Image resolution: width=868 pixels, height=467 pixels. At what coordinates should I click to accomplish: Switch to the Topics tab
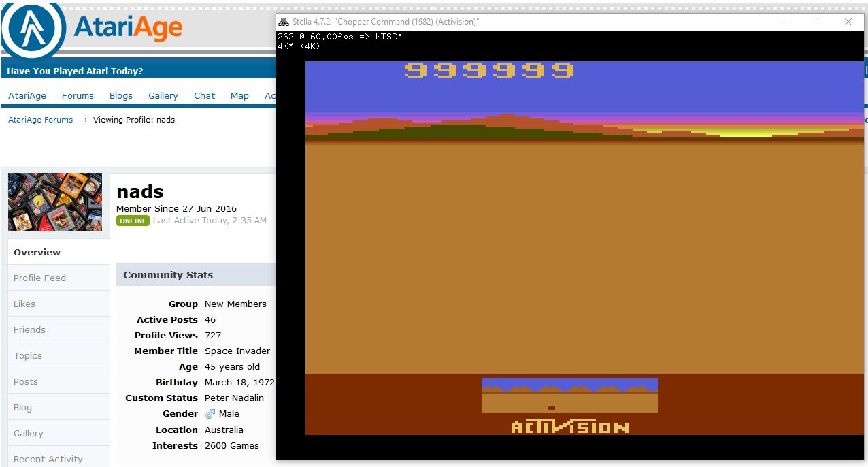click(59, 355)
